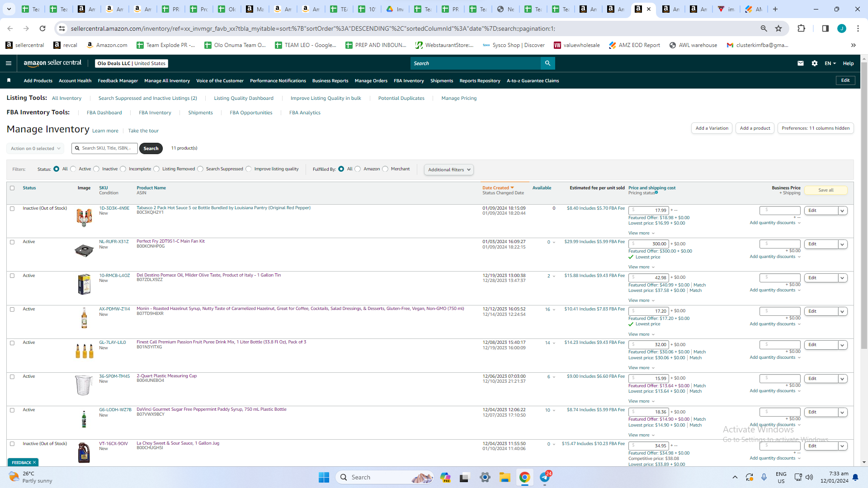Open the Telegram taskbar icon

[545, 477]
